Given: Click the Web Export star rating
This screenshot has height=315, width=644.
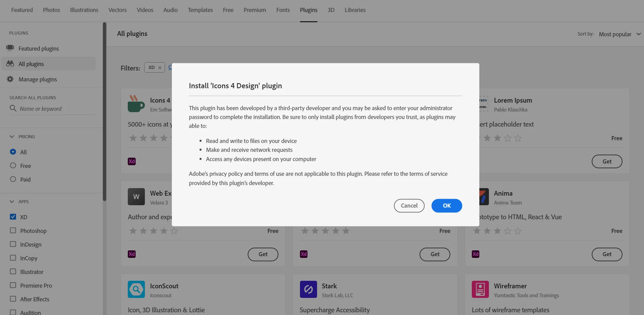Looking at the screenshot, I should click(x=153, y=231).
